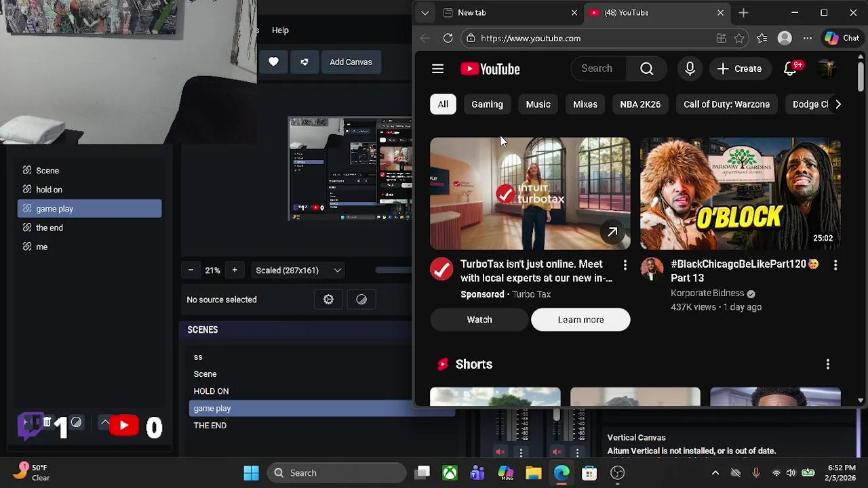Open Xbox app from the taskbar
868x488 pixels.
(450, 473)
